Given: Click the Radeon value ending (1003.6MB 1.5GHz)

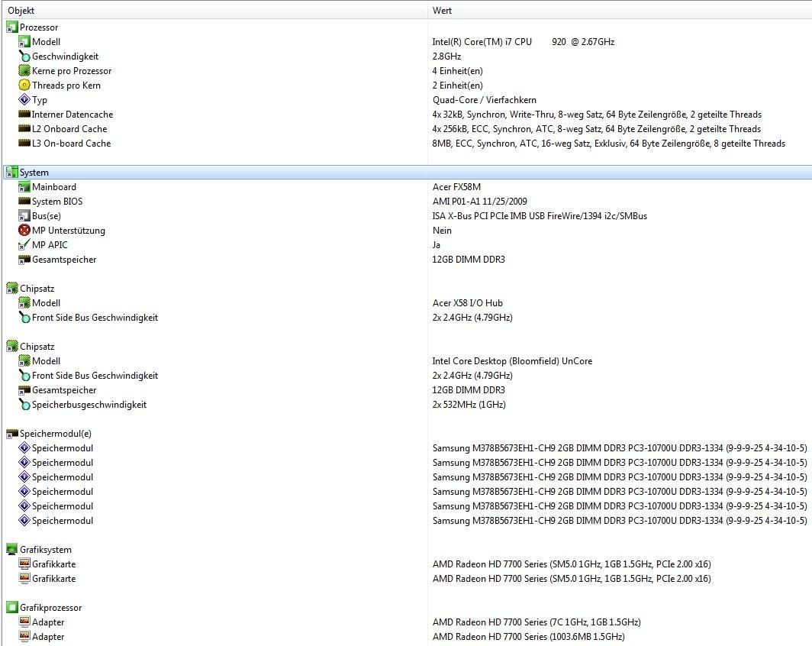Looking at the screenshot, I should [x=528, y=637].
